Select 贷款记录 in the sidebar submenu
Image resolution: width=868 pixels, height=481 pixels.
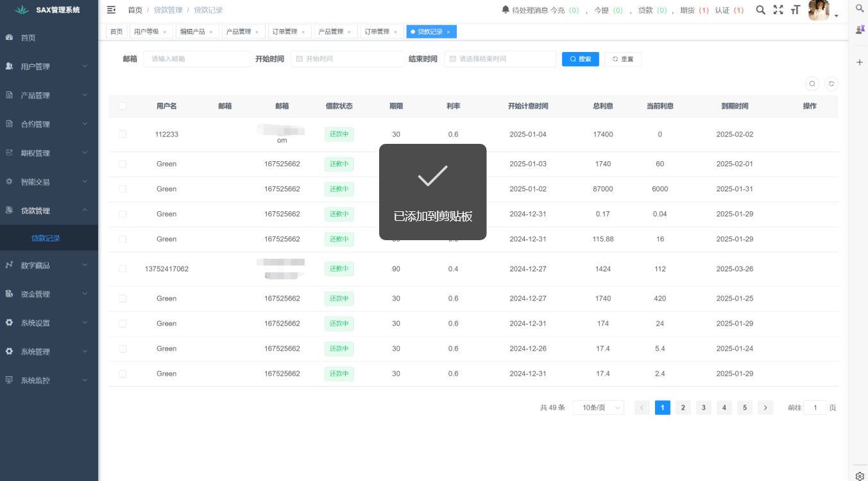click(x=46, y=238)
